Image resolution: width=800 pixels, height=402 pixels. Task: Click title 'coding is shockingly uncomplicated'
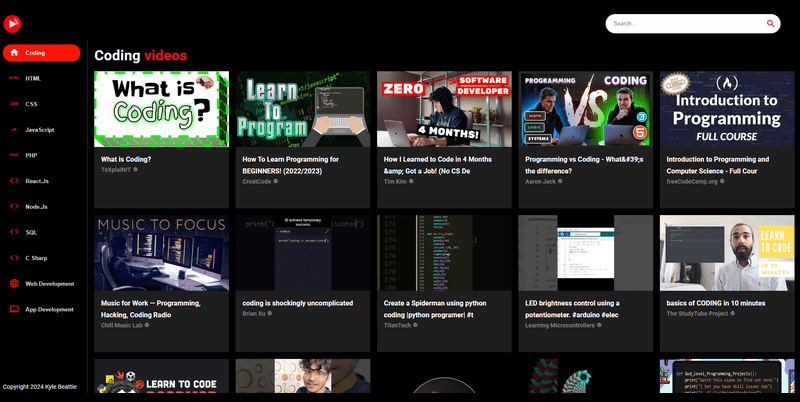pyautogui.click(x=297, y=303)
